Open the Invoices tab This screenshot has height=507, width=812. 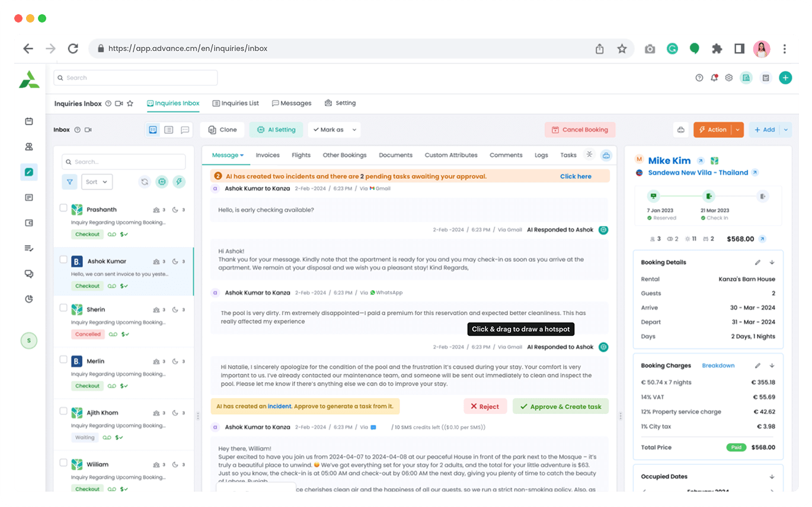[267, 155]
